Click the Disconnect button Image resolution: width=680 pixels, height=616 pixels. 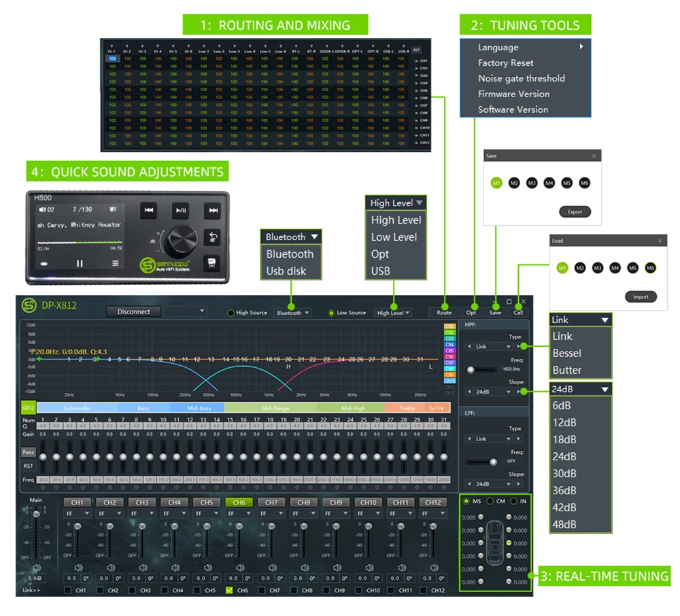[133, 311]
